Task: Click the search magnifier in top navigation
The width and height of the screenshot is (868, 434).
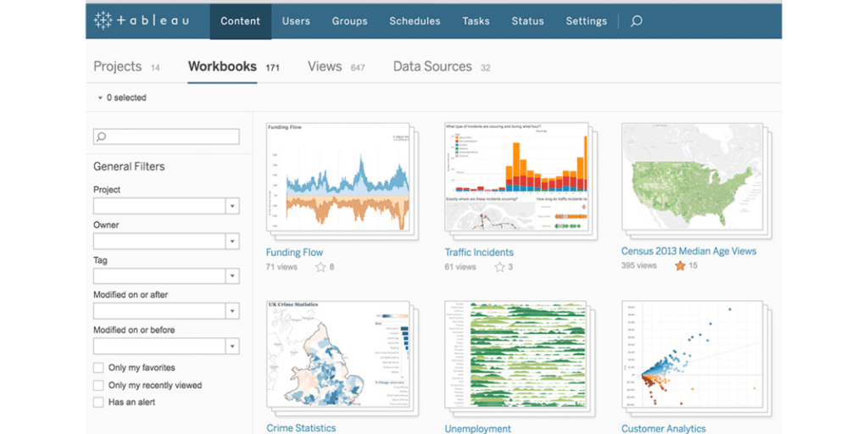Action: click(637, 21)
